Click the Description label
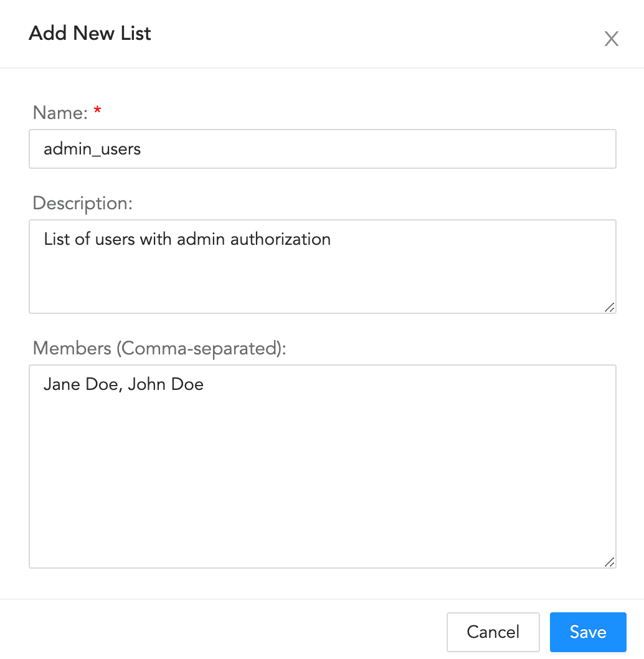 pyautogui.click(x=82, y=203)
